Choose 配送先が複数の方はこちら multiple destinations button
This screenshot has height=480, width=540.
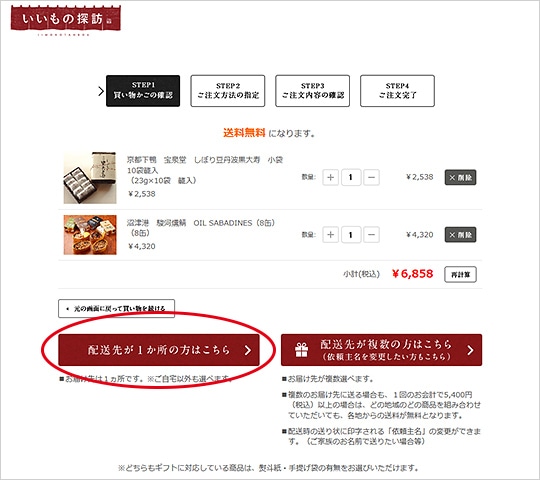point(382,350)
